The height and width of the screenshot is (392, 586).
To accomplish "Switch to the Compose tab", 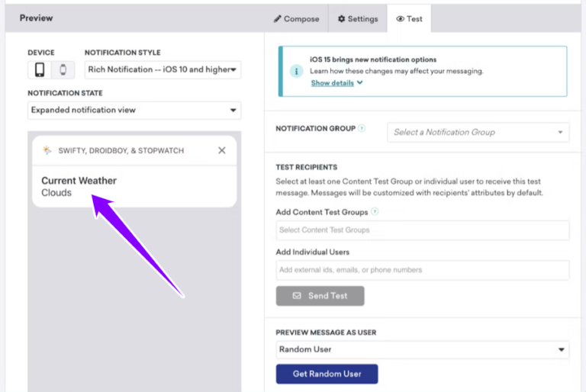I will click(296, 18).
